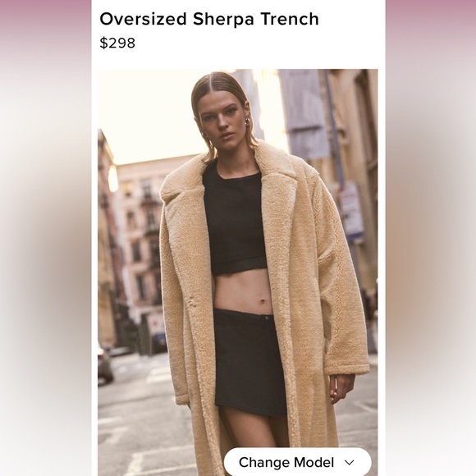
Task: Click the word Trench in the title
Action: tap(290, 19)
